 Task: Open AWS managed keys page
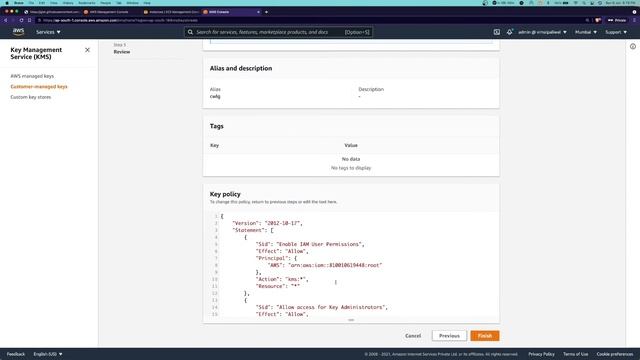[x=32, y=76]
